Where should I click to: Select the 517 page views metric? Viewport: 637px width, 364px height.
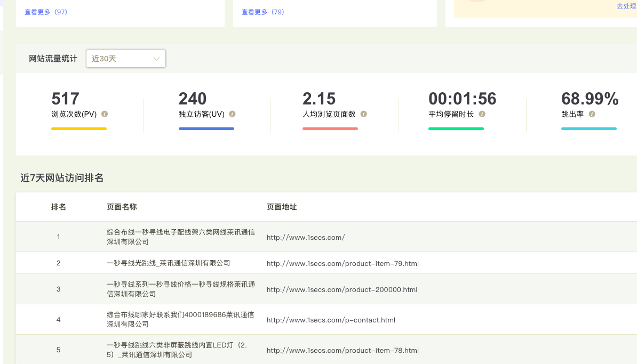pyautogui.click(x=65, y=99)
